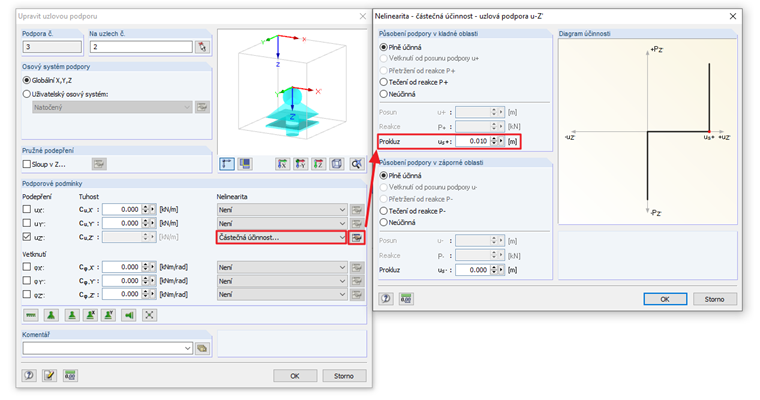Click Cu,X' stiffness value field
Viewport: 760px width, 400px height.
pos(122,209)
